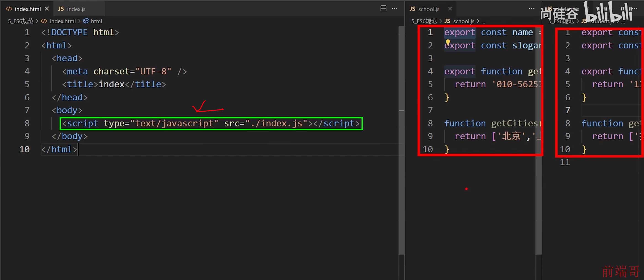
Task: Click the opening <head> tag
Action: point(67,58)
